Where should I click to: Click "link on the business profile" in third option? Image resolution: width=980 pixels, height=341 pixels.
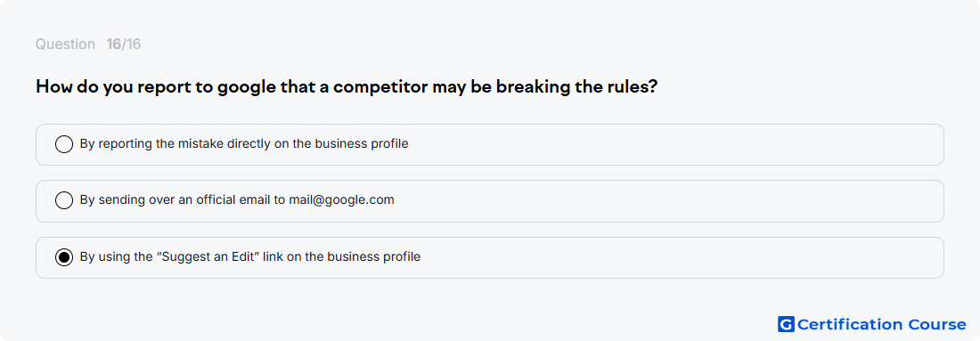pos(342,256)
